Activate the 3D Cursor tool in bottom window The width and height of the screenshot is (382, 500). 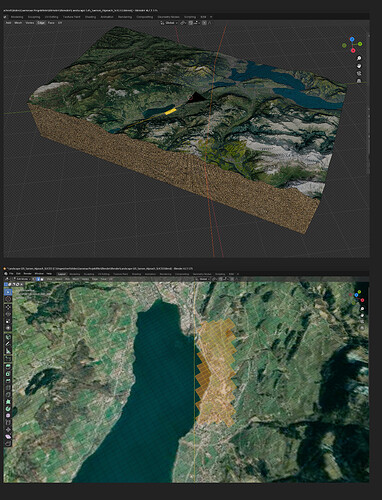click(x=8, y=299)
